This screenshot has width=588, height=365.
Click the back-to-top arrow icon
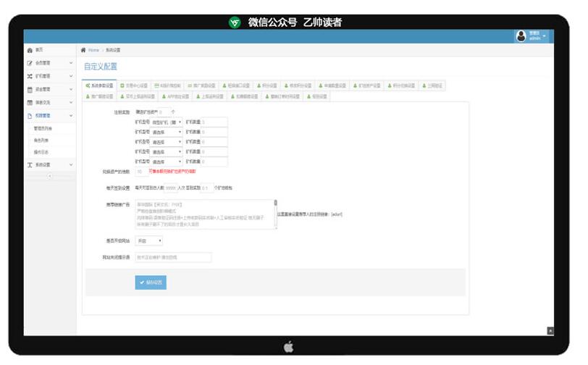(x=550, y=330)
